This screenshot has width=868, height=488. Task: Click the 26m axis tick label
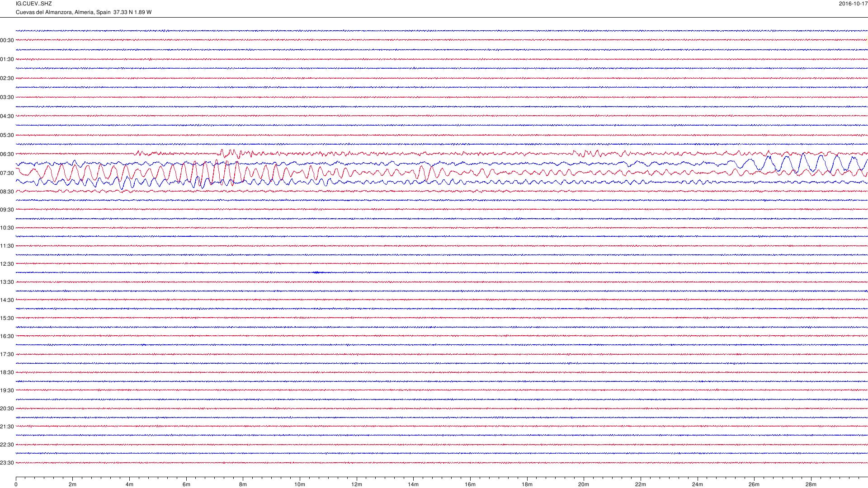(754, 484)
